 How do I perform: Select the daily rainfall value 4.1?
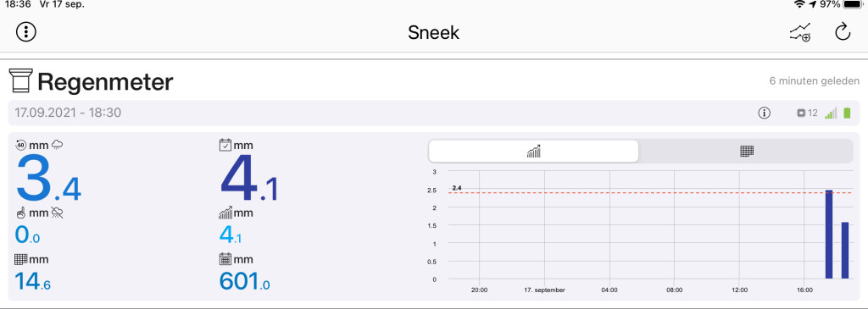coord(249,178)
